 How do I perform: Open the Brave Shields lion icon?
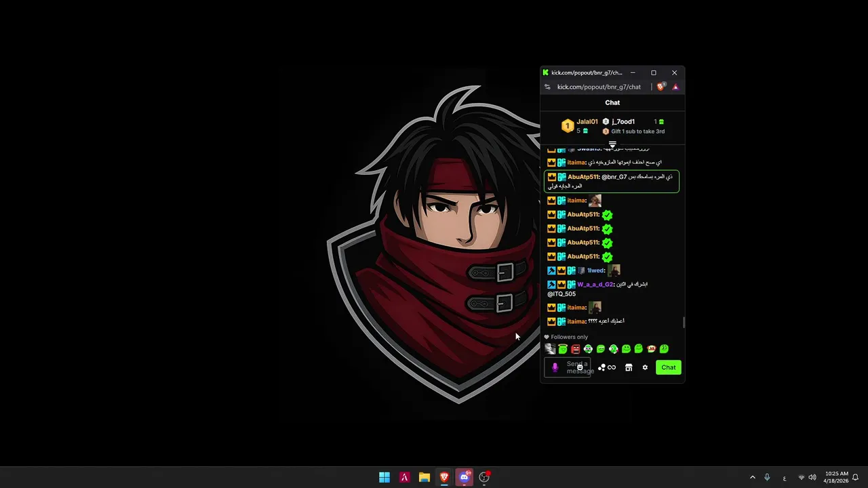pyautogui.click(x=661, y=87)
